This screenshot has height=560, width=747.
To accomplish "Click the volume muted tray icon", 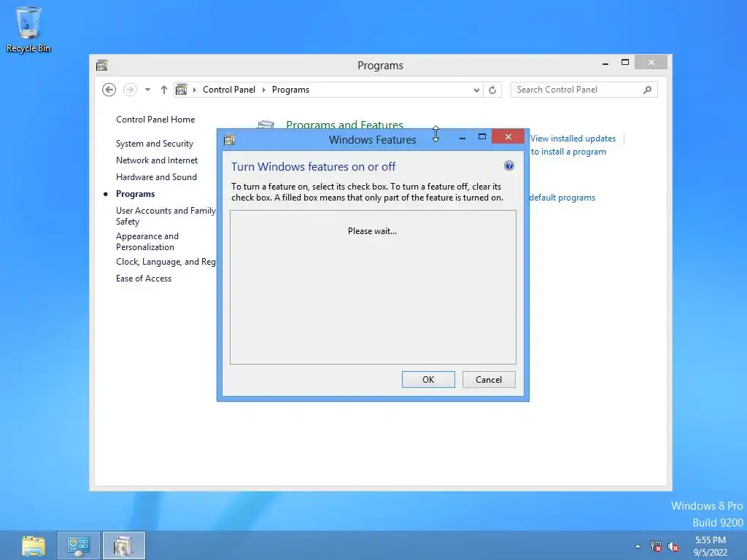I will 673,546.
